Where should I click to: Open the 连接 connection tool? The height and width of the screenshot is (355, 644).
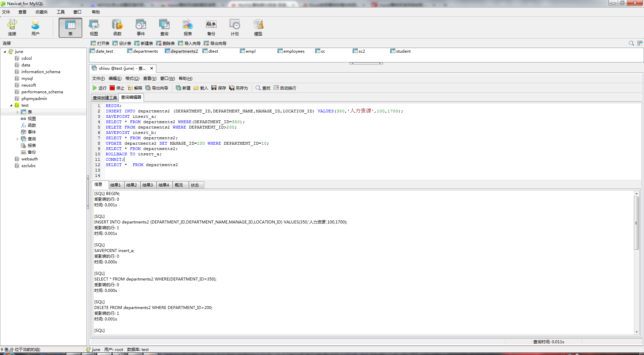(x=12, y=28)
